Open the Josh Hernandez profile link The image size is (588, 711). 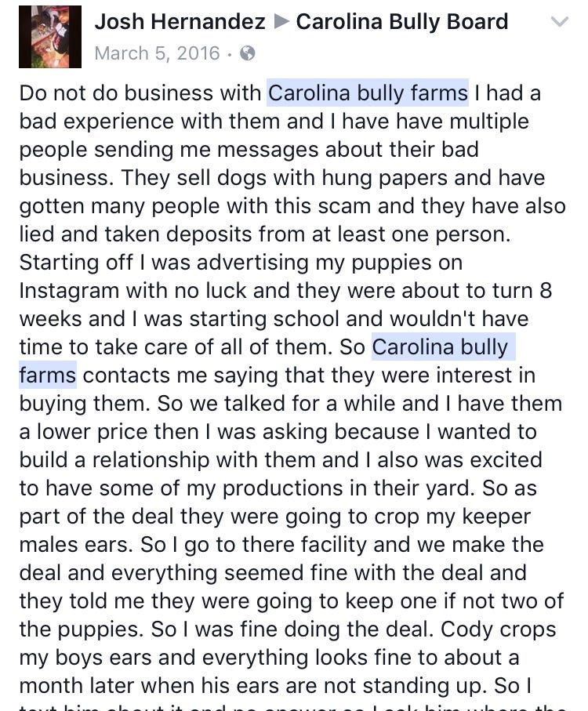point(180,21)
